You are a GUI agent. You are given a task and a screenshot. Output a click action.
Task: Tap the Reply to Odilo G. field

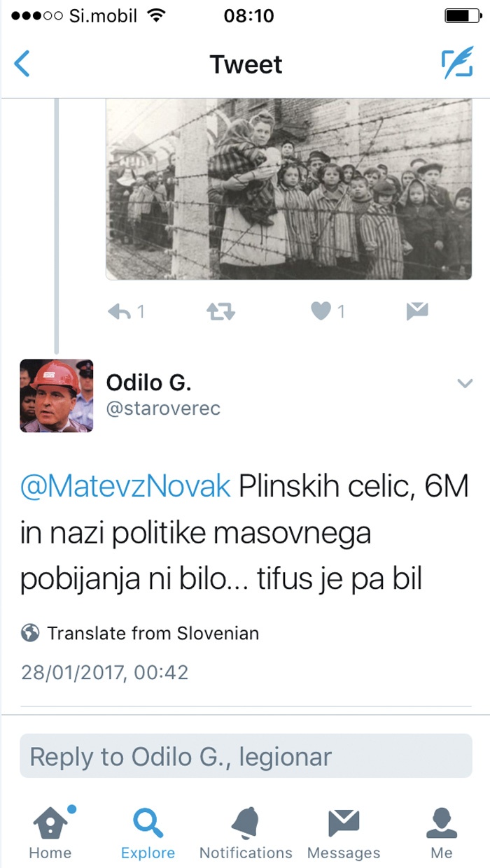245,756
